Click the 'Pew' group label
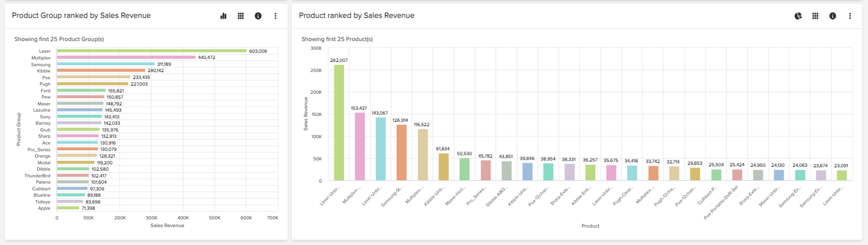The image size is (868, 245). tap(46, 97)
